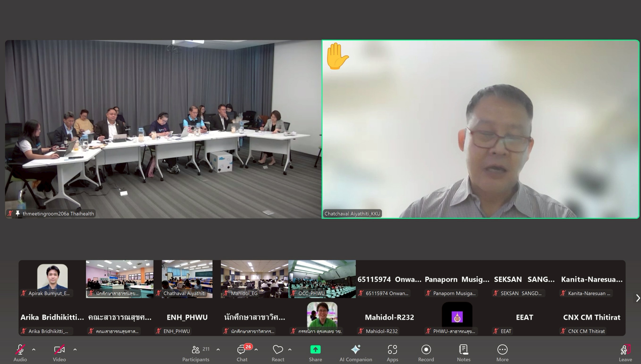Expand the caret next to Participants count
The image size is (641, 364).
click(218, 350)
